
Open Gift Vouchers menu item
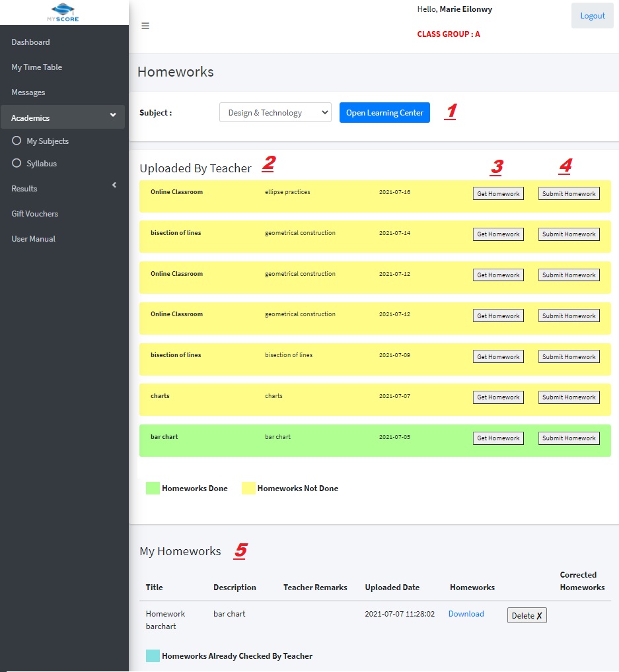tap(34, 213)
